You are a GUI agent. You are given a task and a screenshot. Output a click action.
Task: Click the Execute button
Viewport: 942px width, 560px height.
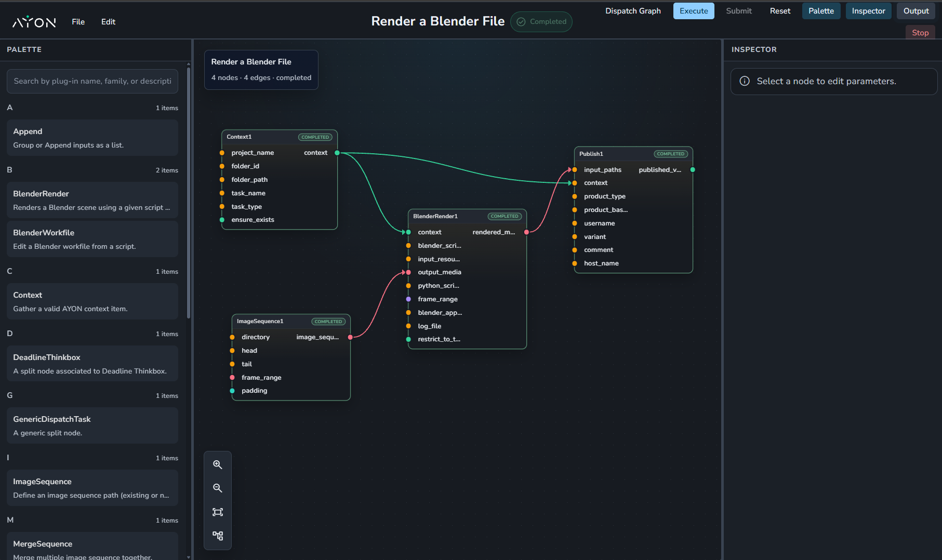tap(694, 11)
